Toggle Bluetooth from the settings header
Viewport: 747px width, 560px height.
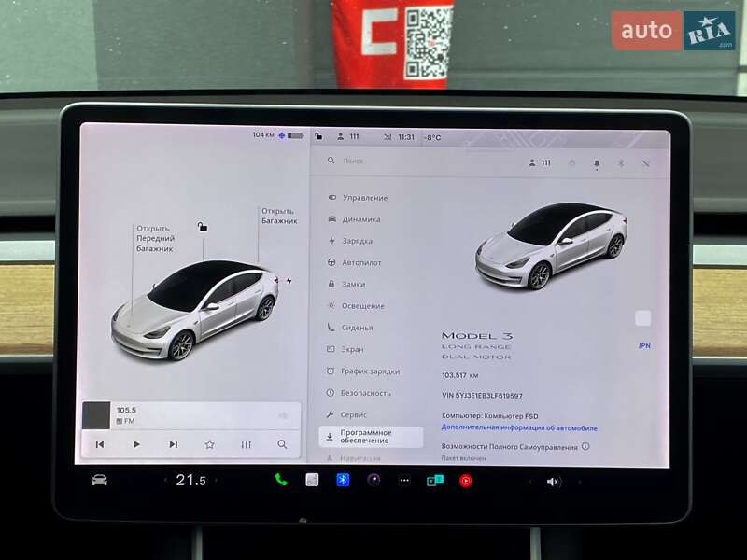pyautogui.click(x=620, y=161)
